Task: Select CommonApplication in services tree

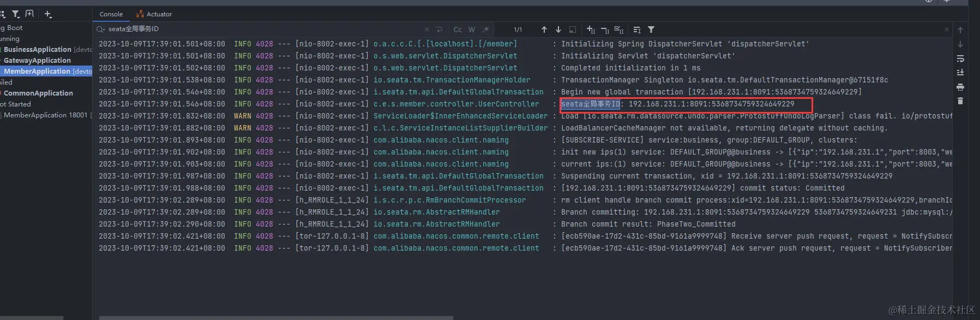Action: coord(46,93)
